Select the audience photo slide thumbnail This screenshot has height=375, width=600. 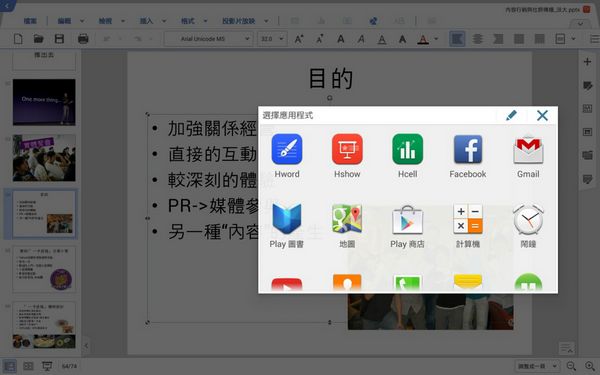[44, 158]
